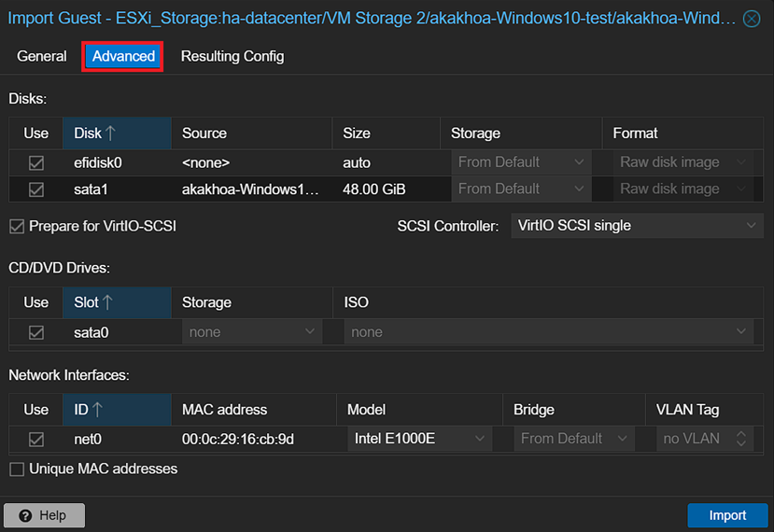Screen dimensions: 774x532
Task: Open Storage dropdown for sata1 disk
Action: point(521,189)
